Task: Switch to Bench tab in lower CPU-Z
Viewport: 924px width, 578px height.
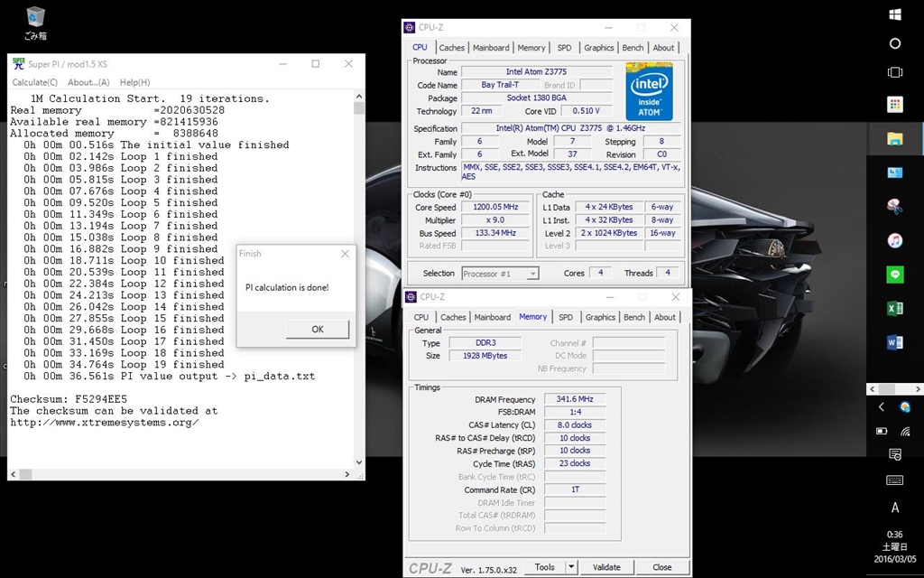Action: click(x=634, y=317)
